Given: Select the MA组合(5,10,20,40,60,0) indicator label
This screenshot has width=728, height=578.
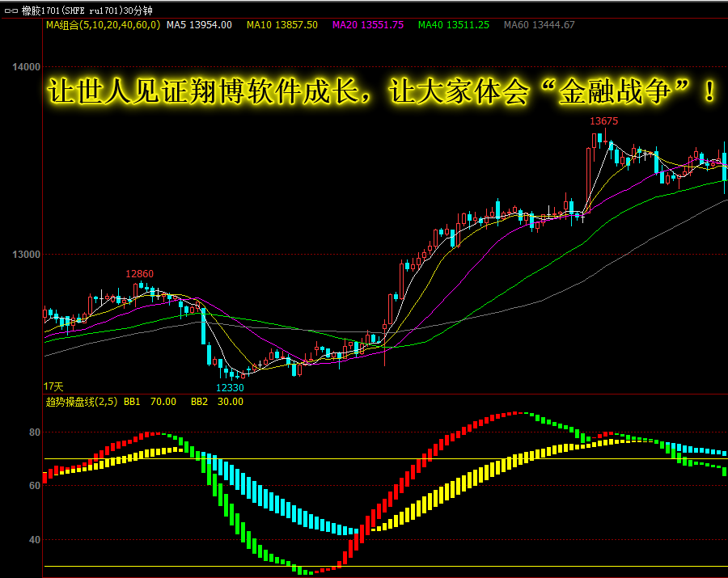Looking at the screenshot, I should 103,25.
